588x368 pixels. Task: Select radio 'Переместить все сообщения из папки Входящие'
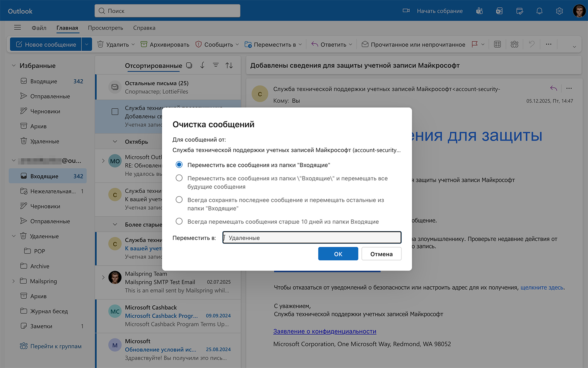pyautogui.click(x=179, y=164)
